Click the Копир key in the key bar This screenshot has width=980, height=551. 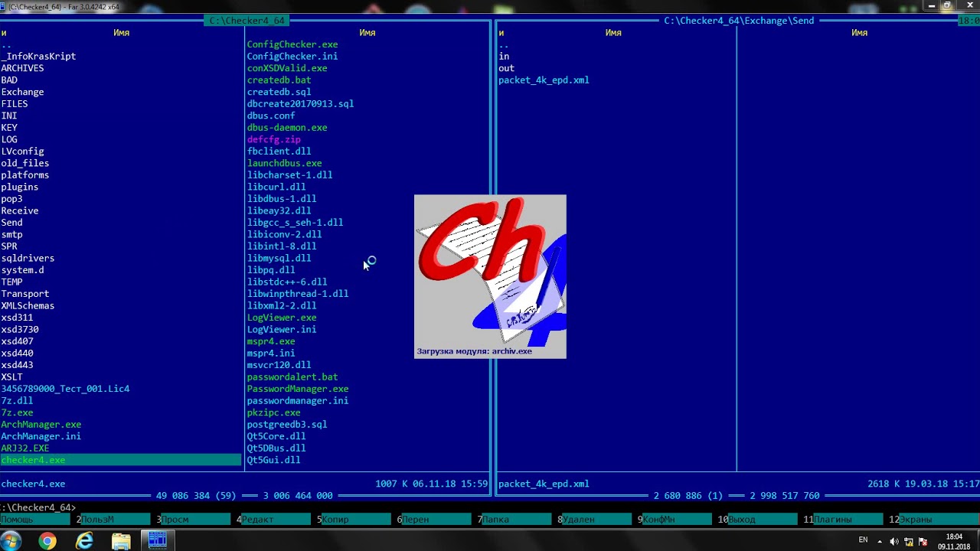click(x=356, y=519)
